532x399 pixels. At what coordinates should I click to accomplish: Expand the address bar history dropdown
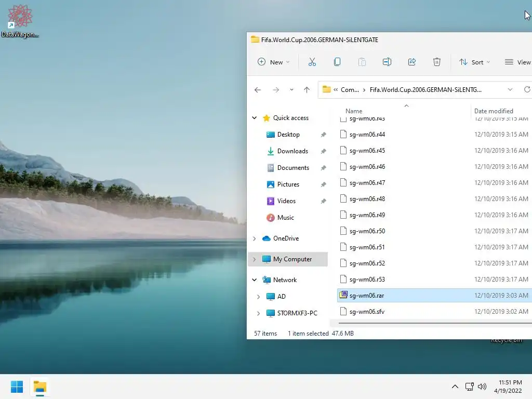tap(510, 90)
